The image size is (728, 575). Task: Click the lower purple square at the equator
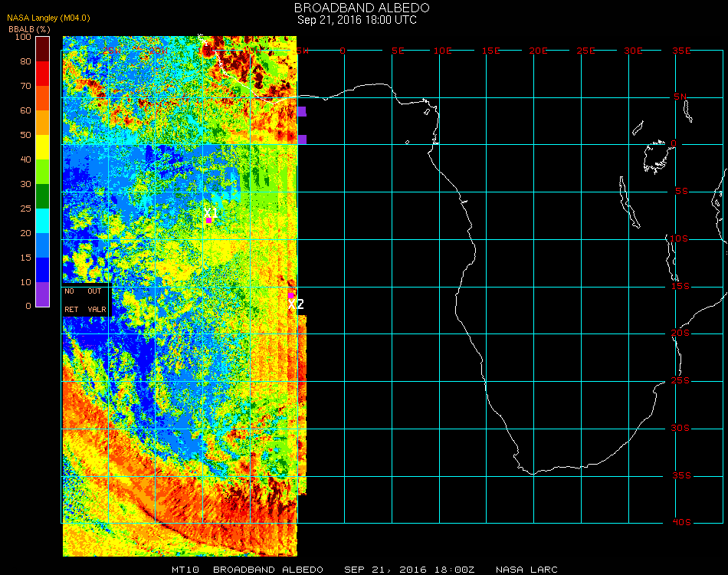pos(302,140)
